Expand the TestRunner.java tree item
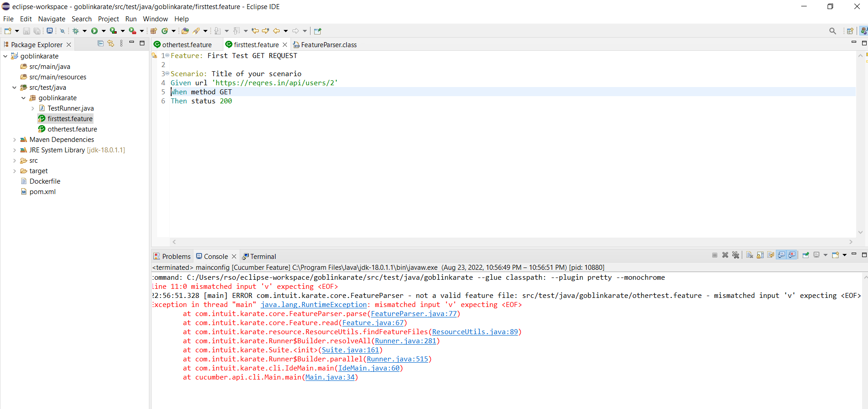This screenshot has width=868, height=409. pyautogui.click(x=33, y=108)
